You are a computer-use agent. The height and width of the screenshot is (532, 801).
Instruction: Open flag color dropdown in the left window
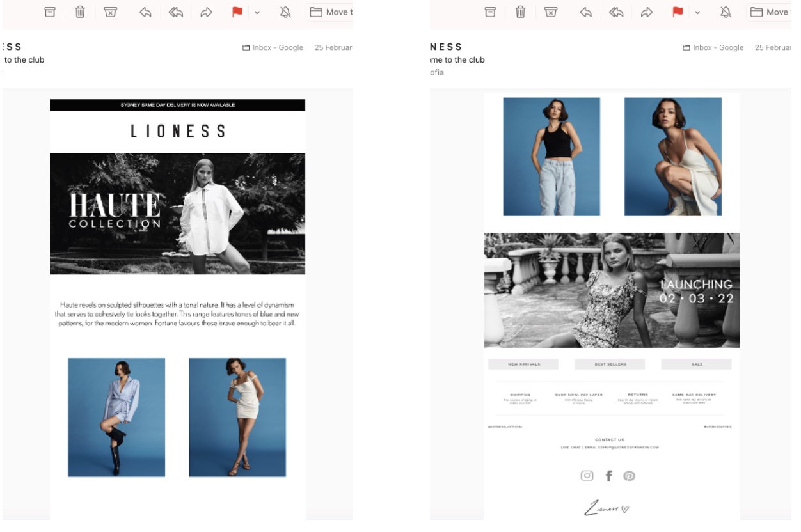[257, 12]
